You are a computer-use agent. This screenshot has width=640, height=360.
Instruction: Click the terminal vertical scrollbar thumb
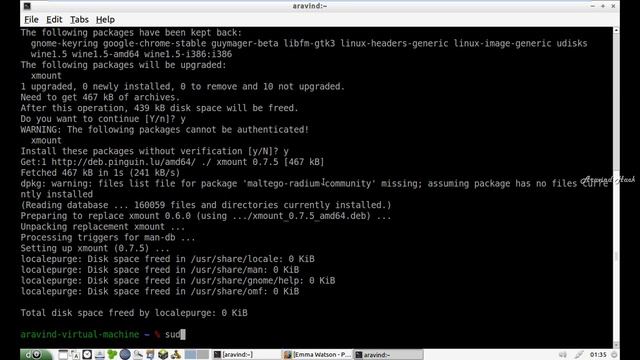coord(616,256)
